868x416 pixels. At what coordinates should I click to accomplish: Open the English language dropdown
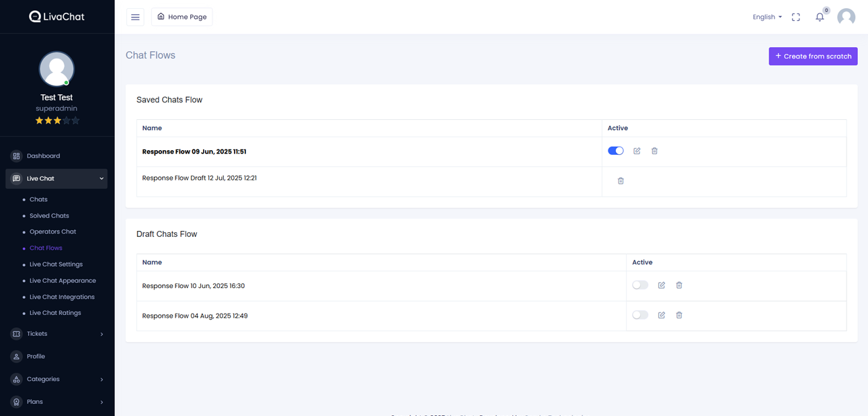(x=766, y=17)
